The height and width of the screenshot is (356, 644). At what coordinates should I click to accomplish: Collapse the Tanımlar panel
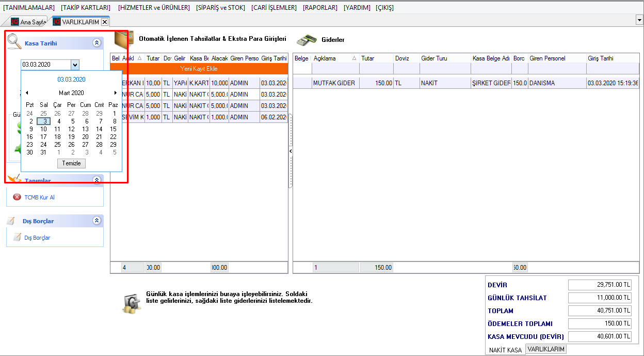[96, 180]
